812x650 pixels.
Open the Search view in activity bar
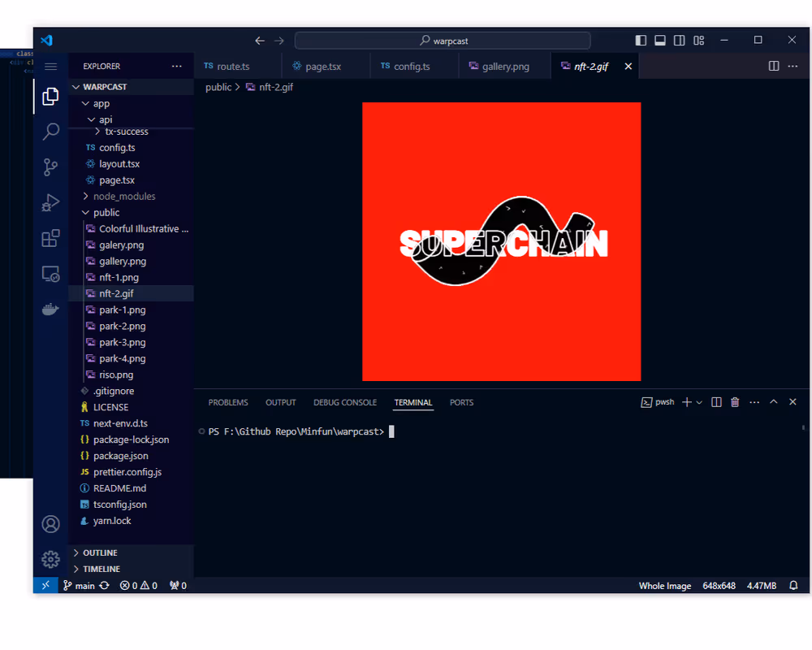pyautogui.click(x=50, y=132)
